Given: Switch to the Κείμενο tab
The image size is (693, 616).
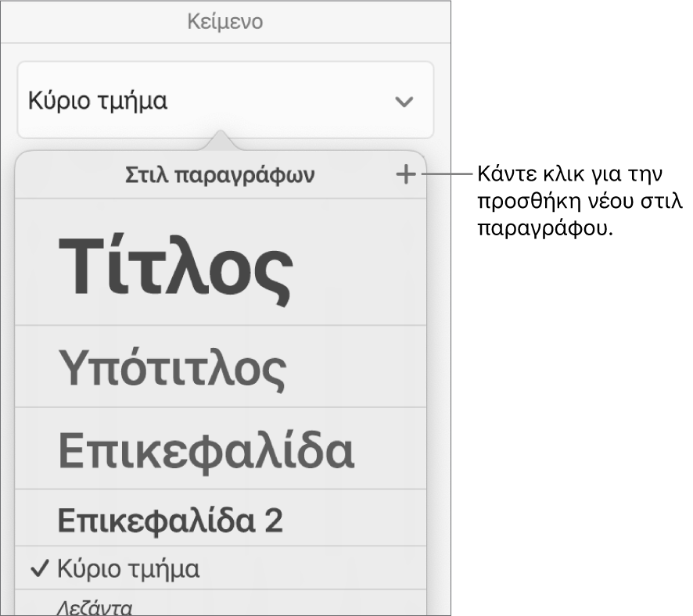Looking at the screenshot, I should pos(225,21).
